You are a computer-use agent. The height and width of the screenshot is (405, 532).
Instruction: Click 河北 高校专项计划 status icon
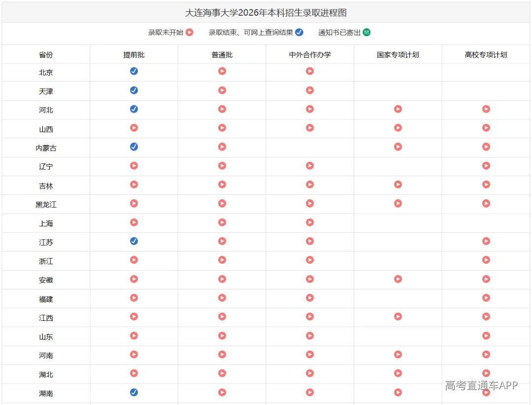[x=486, y=109]
